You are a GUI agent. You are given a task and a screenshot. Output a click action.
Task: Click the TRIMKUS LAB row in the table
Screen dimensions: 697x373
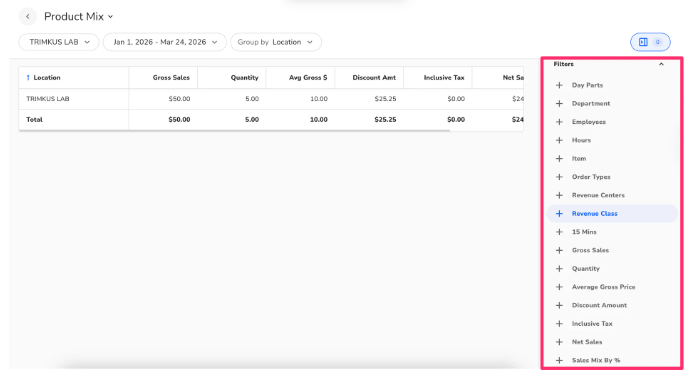point(271,99)
